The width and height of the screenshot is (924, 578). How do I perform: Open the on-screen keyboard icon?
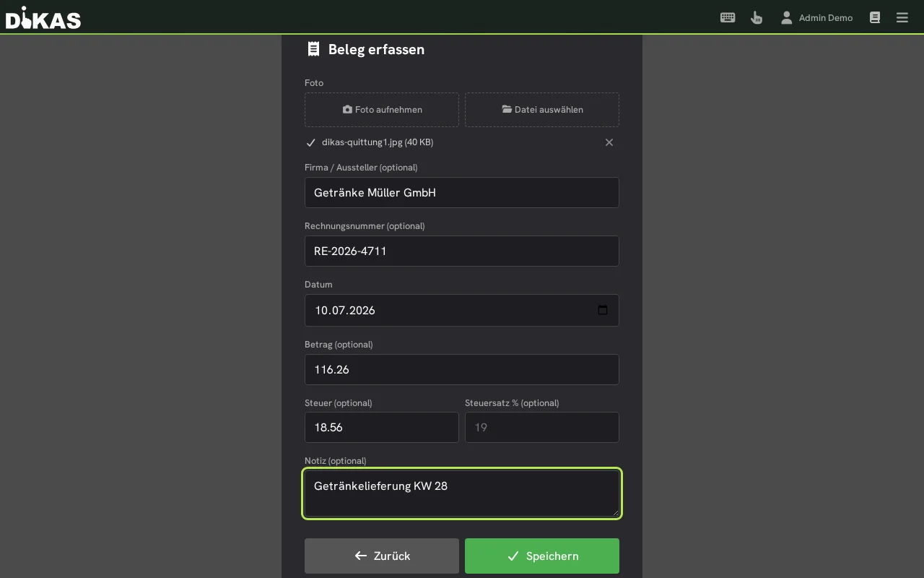pos(728,17)
